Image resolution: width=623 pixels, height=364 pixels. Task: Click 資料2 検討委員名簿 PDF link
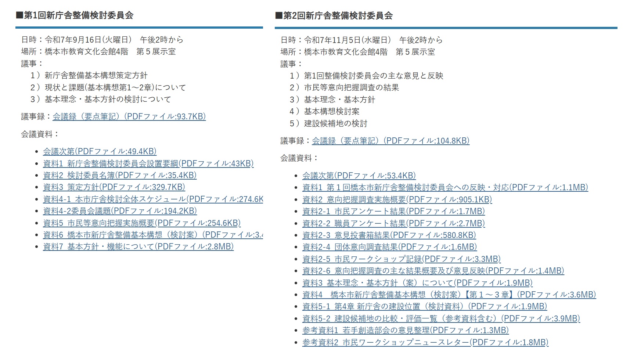(x=119, y=175)
